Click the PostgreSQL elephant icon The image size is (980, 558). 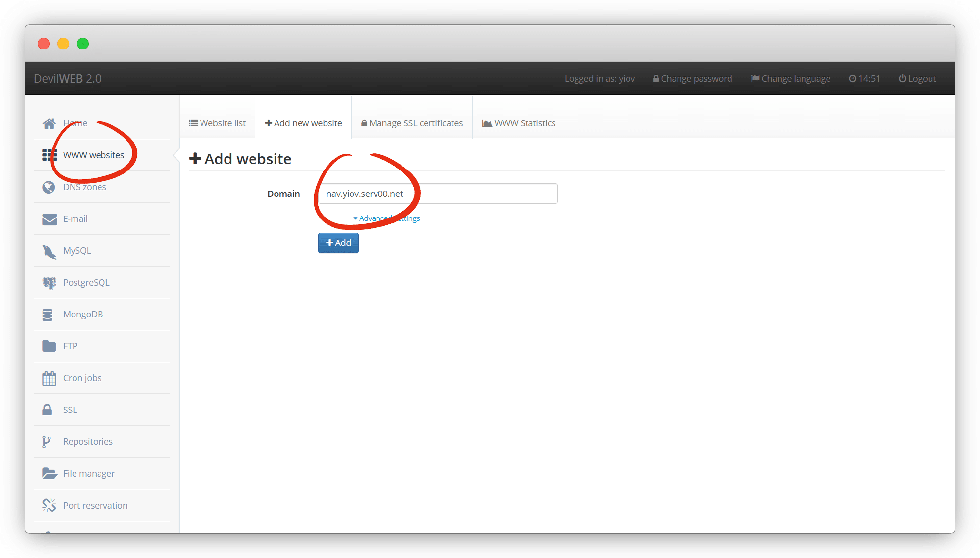[49, 283]
